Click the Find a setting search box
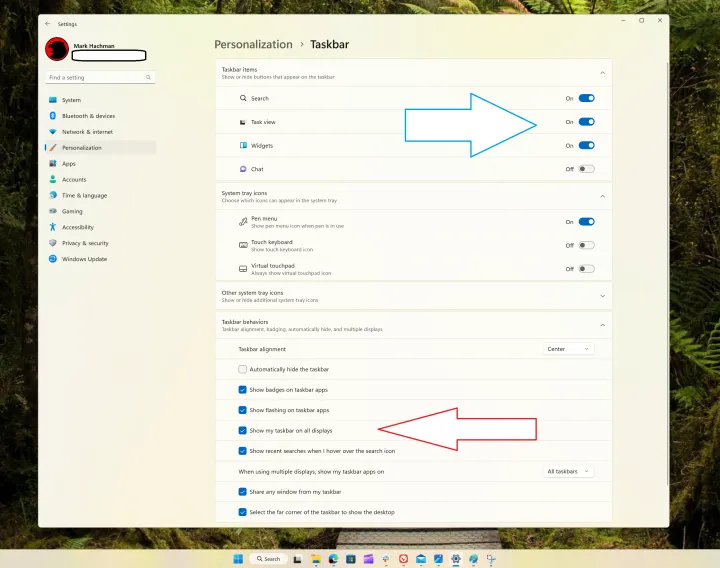 98,77
